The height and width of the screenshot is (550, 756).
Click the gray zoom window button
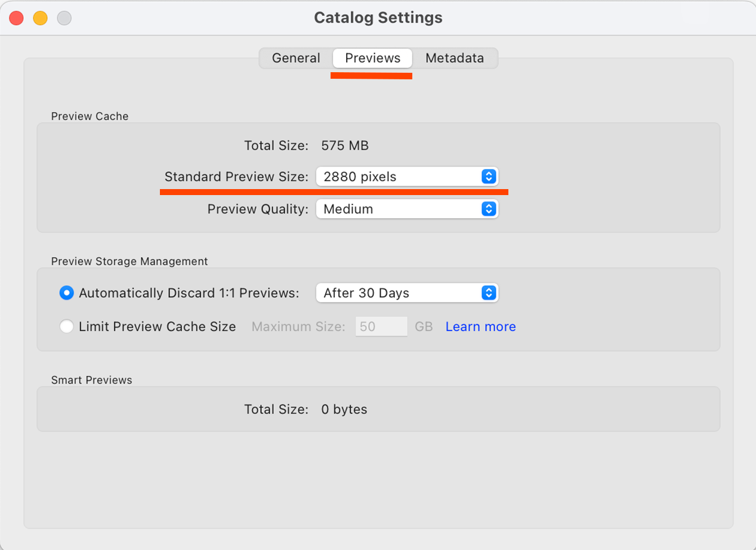coord(64,18)
